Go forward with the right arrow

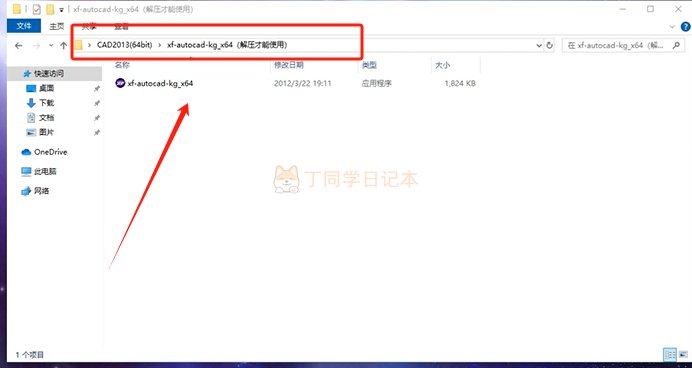click(x=37, y=45)
